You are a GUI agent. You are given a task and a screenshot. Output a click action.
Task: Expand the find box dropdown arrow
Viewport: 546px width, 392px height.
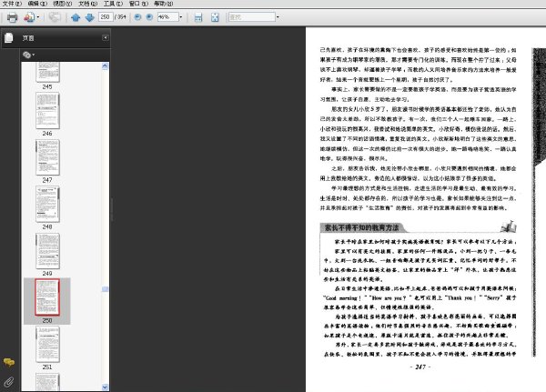pyautogui.click(x=278, y=16)
